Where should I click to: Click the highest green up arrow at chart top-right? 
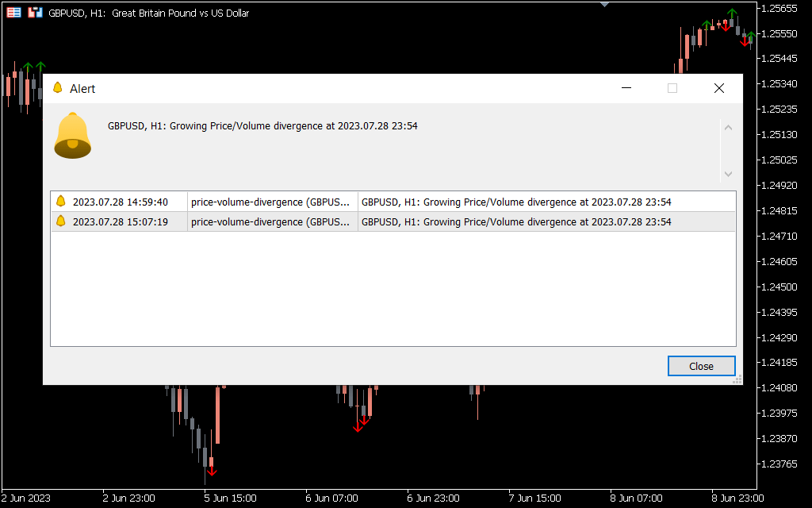pyautogui.click(x=732, y=13)
